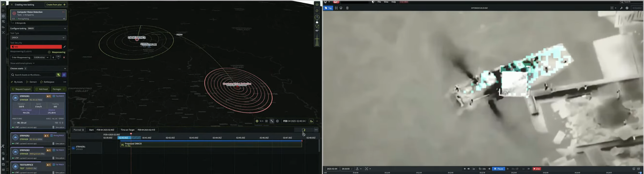Click the Create from plan button
644x174 pixels.
tap(56, 5)
